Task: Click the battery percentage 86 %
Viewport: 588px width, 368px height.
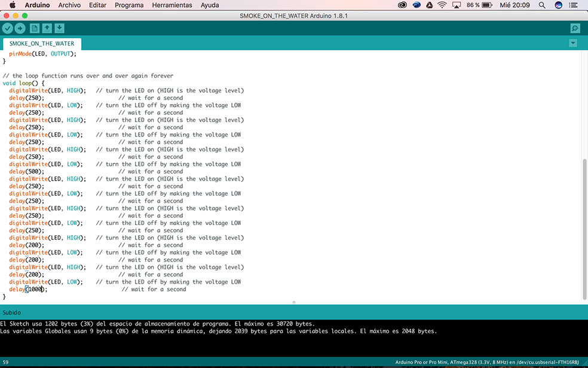Action: [x=473, y=5]
